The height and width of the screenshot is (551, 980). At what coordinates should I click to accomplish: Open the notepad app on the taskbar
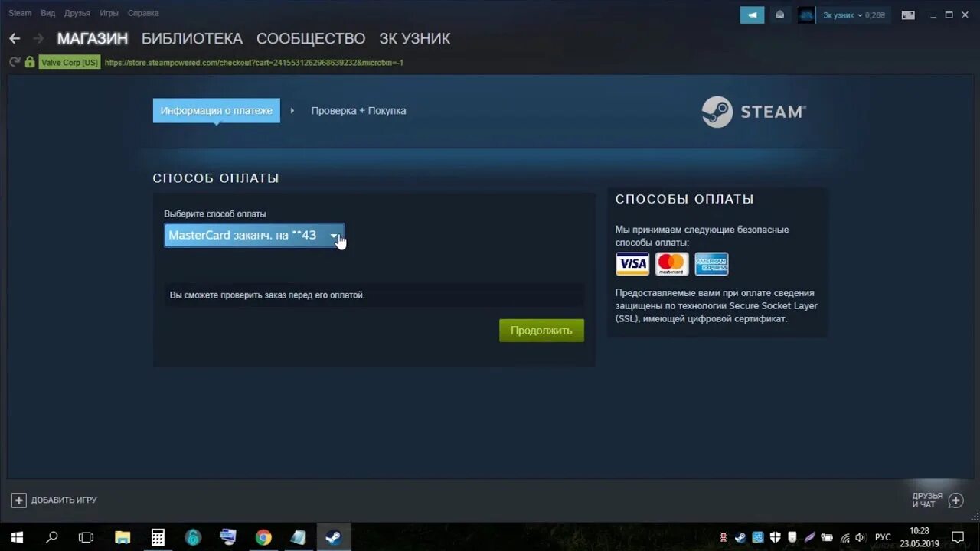tap(299, 537)
